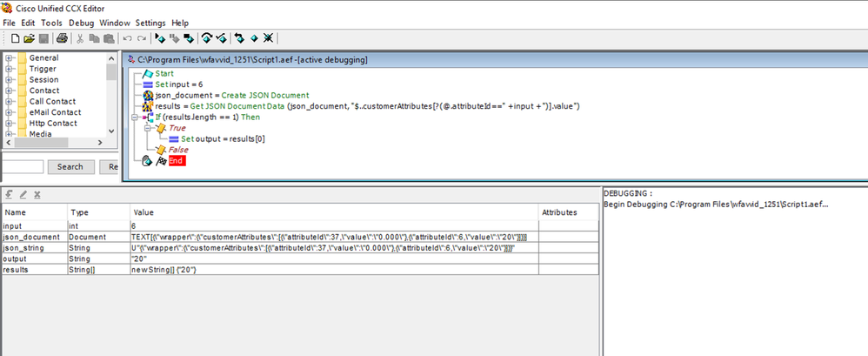Click the Get JSON Document Data step icon

(148, 106)
